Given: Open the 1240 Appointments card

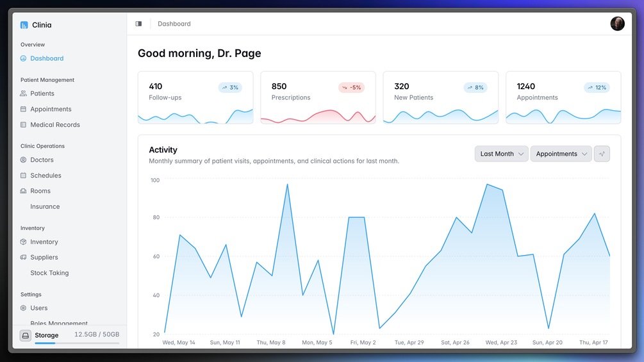Looking at the screenshot, I should (x=563, y=97).
